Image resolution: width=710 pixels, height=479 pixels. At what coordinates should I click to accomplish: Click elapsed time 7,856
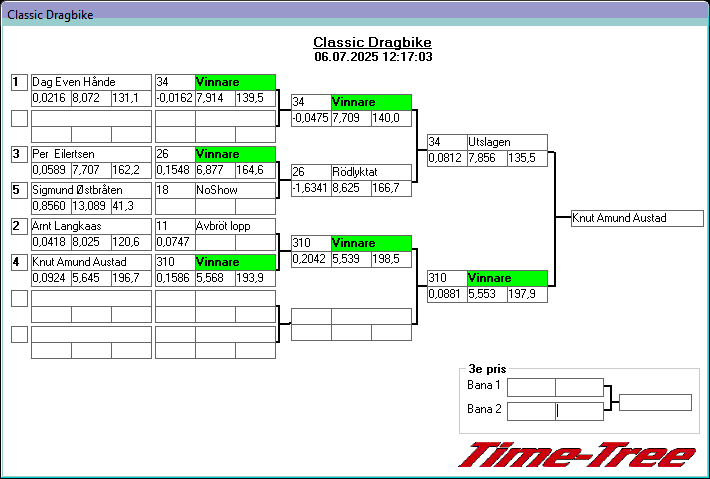pyautogui.click(x=487, y=158)
